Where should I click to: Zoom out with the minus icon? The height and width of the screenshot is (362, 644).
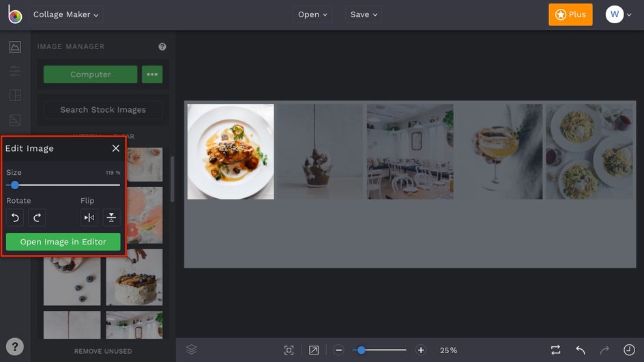pos(338,350)
